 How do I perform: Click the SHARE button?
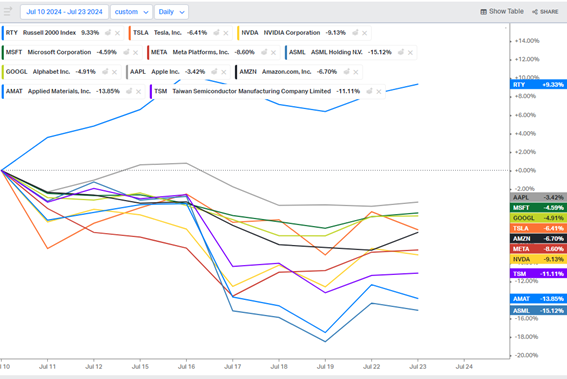point(545,12)
